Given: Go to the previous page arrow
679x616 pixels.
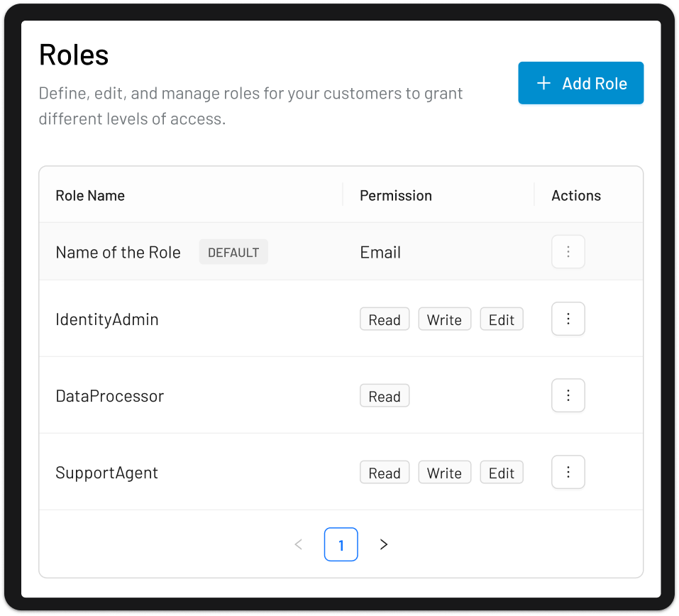Looking at the screenshot, I should pyautogui.click(x=299, y=544).
